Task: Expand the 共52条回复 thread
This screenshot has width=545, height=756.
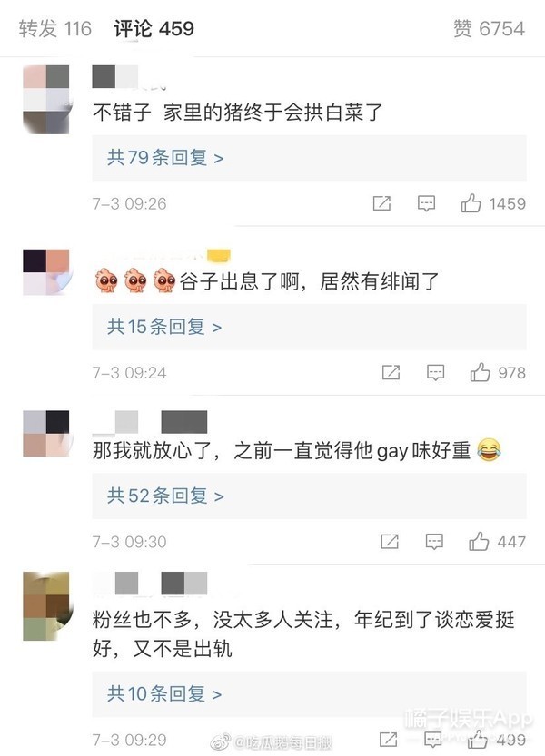Action: 309,496
